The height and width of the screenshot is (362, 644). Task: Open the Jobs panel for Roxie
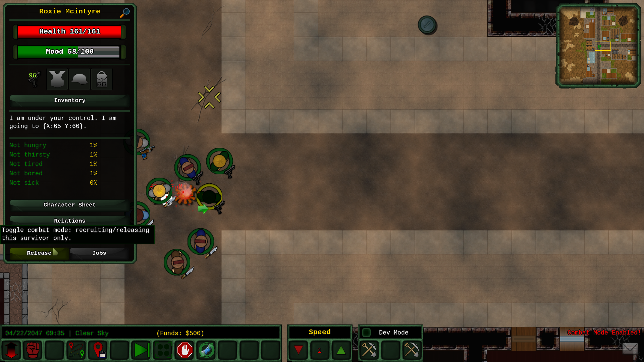(99, 252)
